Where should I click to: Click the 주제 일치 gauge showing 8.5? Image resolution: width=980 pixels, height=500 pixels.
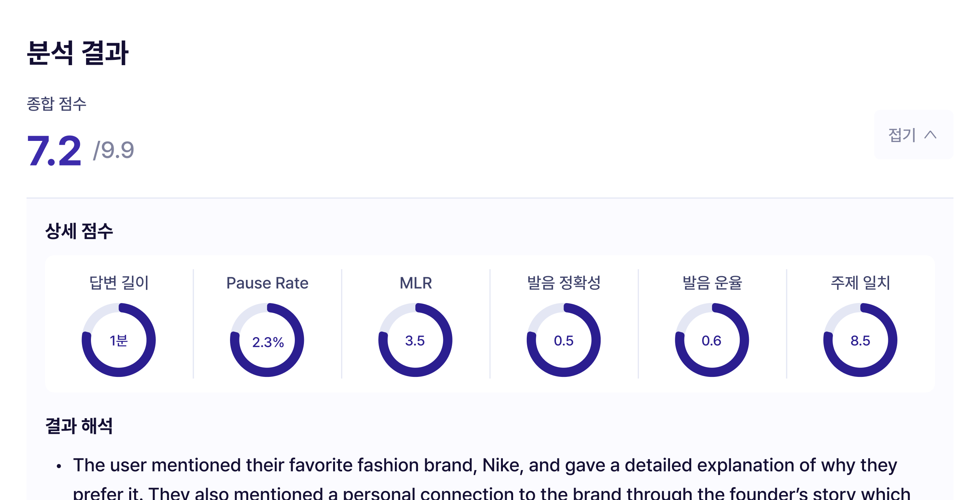tap(860, 340)
